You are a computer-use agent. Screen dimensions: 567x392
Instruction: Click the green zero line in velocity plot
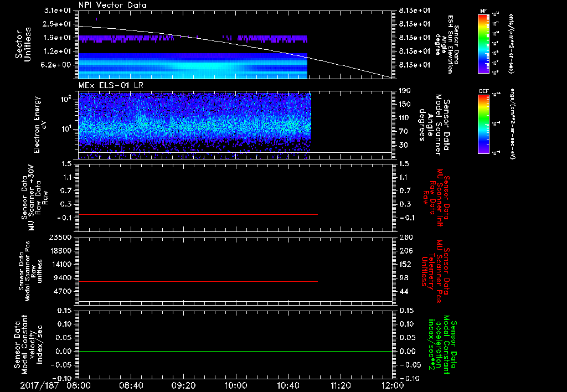tap(235, 351)
